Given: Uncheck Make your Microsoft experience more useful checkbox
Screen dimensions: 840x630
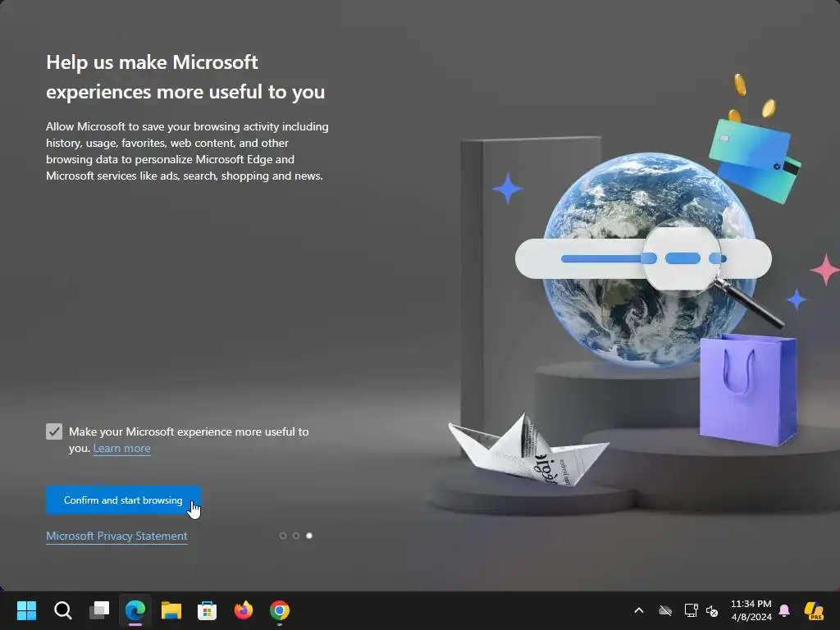Looking at the screenshot, I should [54, 431].
